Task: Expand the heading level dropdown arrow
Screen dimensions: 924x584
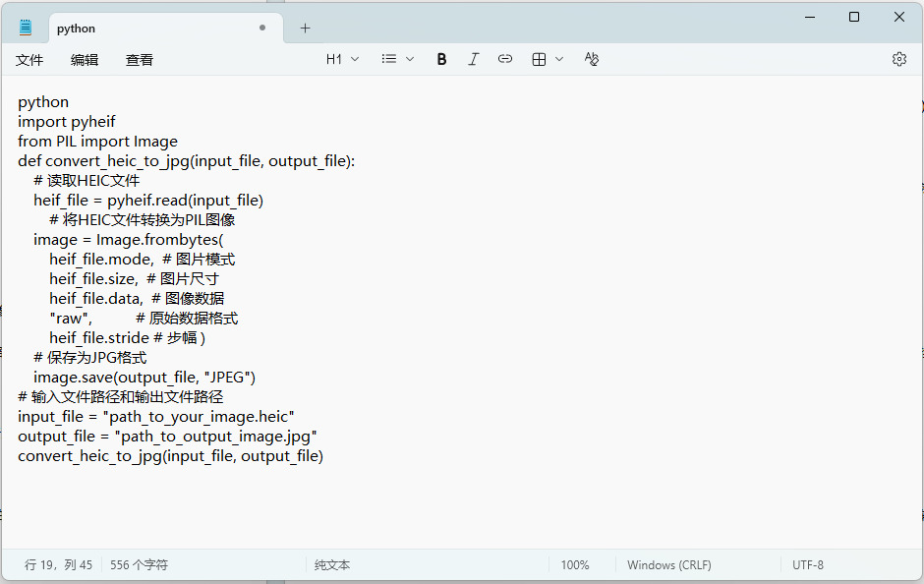Action: [355, 59]
